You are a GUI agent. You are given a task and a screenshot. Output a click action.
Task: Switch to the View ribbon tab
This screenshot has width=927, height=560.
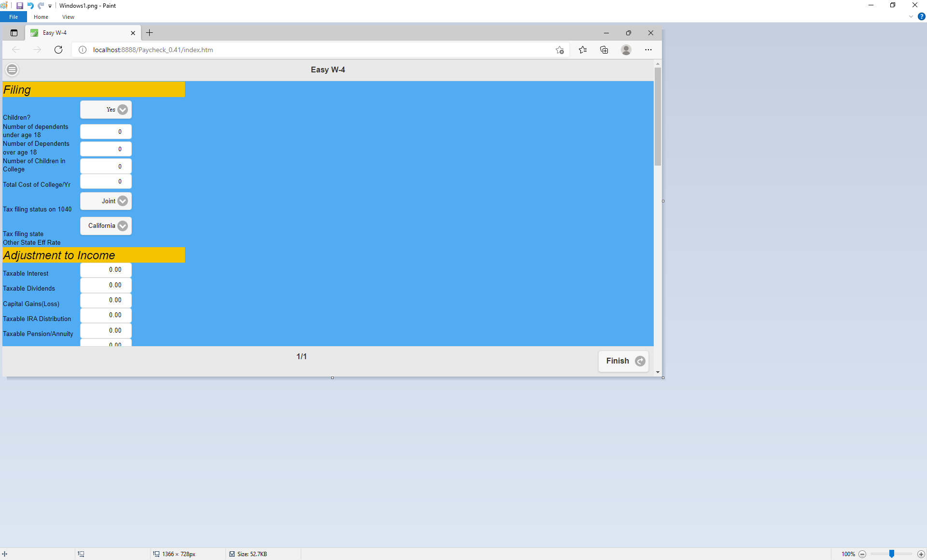pos(68,17)
